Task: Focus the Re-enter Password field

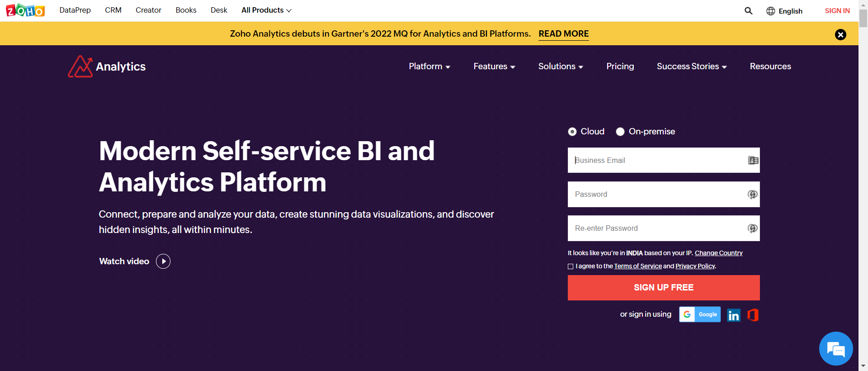Action: point(664,228)
